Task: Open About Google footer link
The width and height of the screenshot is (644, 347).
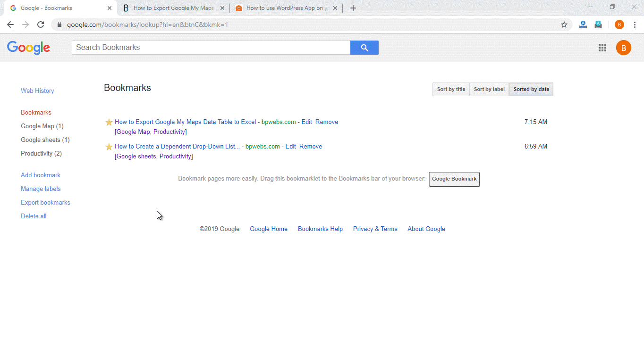Action: tap(426, 229)
